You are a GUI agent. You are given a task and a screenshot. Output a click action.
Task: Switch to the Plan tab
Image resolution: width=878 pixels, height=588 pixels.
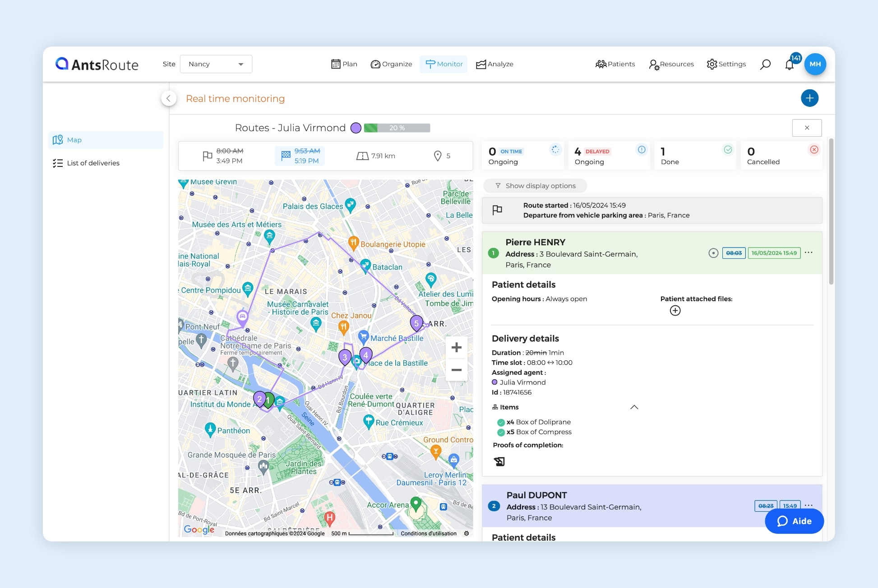pyautogui.click(x=344, y=64)
